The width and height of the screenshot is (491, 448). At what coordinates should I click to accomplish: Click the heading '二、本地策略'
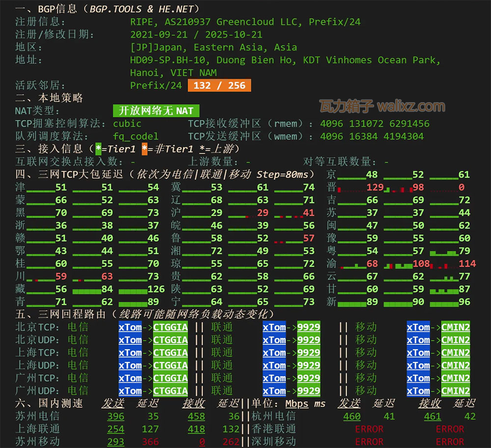(49, 98)
